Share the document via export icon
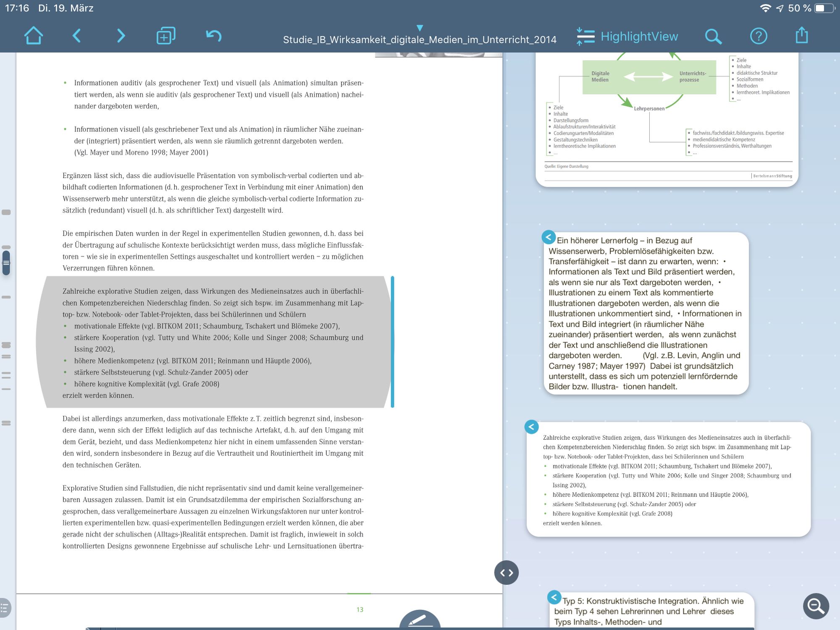The width and height of the screenshot is (840, 630). pos(802,35)
